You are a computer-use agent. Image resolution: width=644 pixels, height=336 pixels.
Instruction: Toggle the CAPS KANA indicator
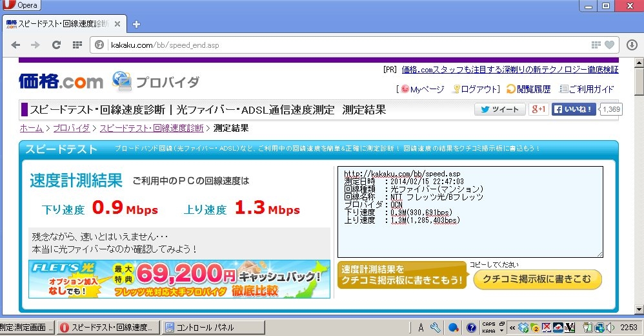(x=488, y=328)
